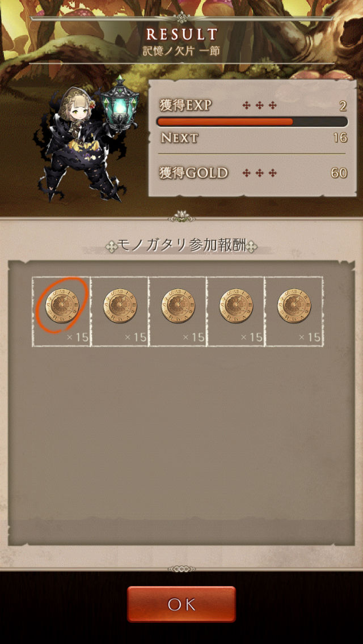363x644 pixels.
Task: Tap the circled first medal reward
Action: (62, 306)
